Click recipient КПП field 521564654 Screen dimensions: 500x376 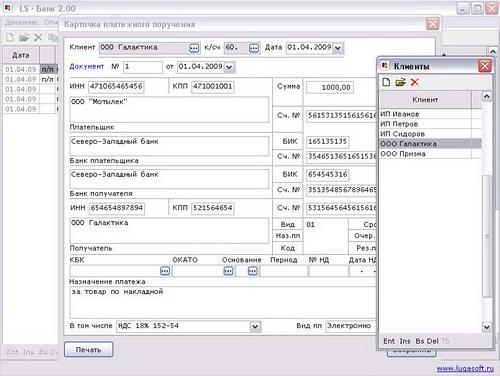pos(213,208)
